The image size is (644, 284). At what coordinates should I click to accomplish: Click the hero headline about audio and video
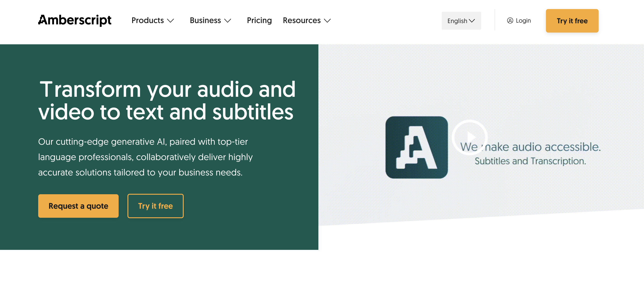point(167,100)
